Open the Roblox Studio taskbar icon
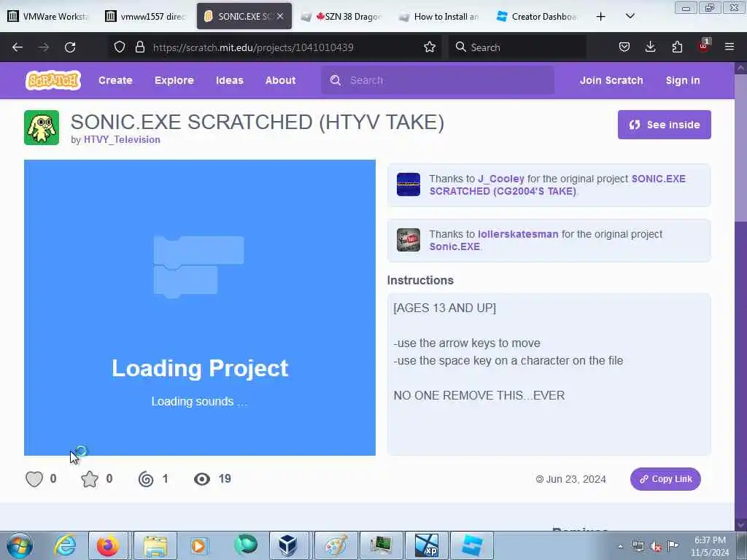This screenshot has width=747, height=560. [x=472, y=545]
